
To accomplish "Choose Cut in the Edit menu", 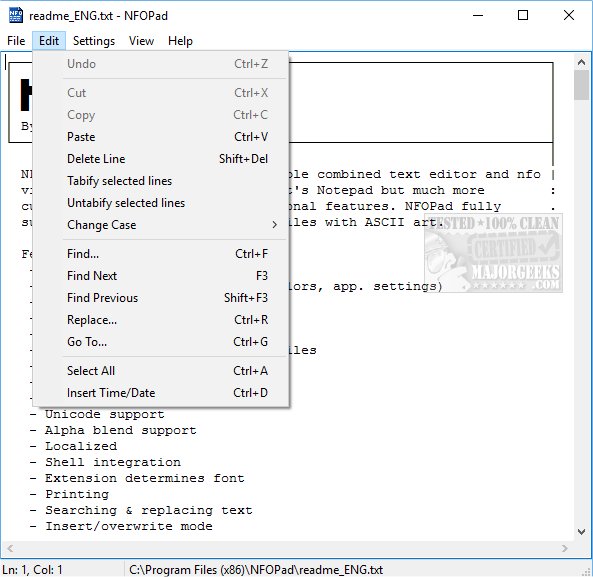I will 161,93.
